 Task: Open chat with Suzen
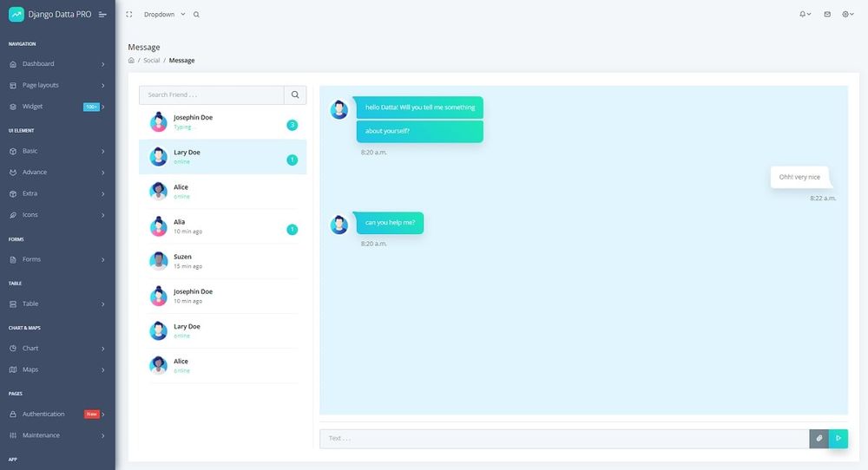(x=221, y=261)
